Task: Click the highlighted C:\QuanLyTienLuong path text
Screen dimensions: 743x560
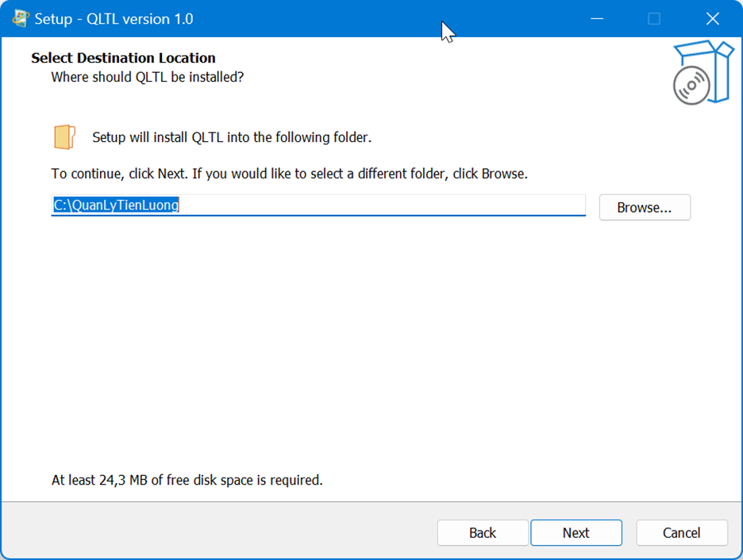Action: click(x=116, y=205)
